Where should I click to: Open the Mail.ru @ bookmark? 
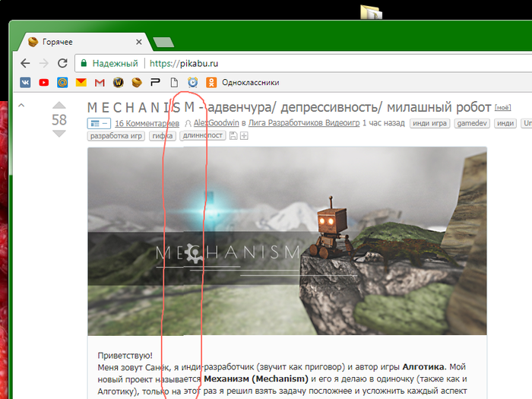(x=62, y=82)
